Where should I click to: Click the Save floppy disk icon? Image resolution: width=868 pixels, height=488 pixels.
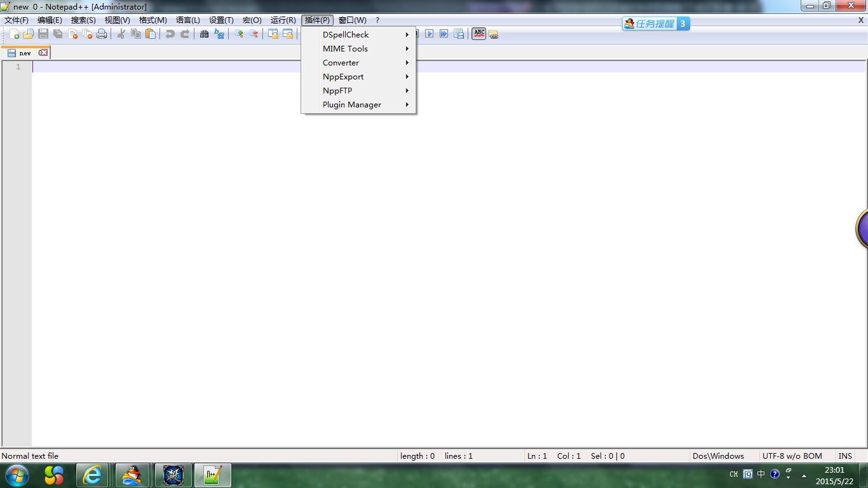[x=43, y=34]
